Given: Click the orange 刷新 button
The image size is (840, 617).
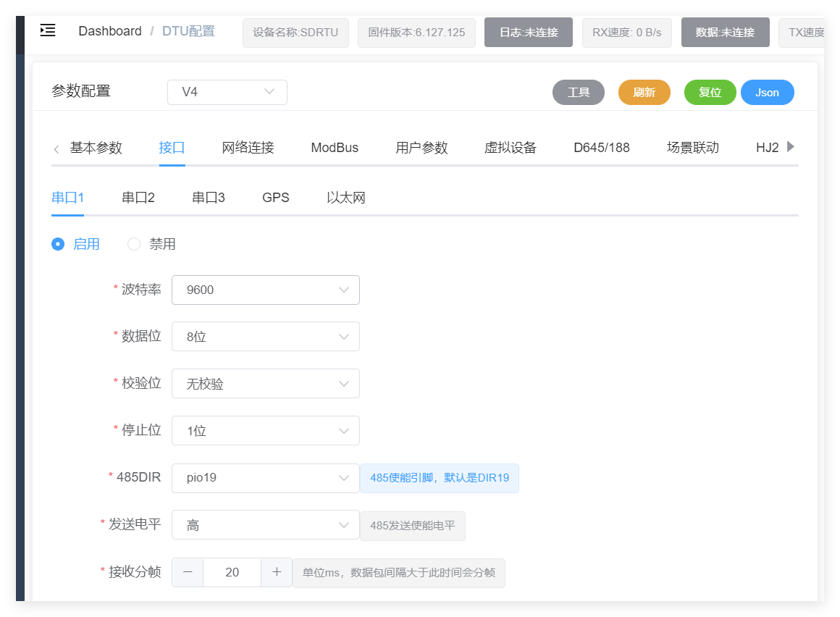Looking at the screenshot, I should tap(644, 93).
